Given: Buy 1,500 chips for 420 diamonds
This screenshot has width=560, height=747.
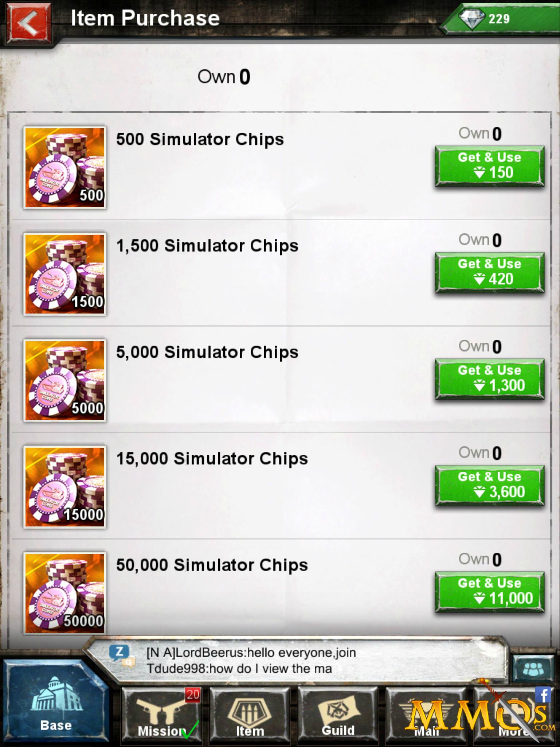Looking at the screenshot, I should point(489,273).
